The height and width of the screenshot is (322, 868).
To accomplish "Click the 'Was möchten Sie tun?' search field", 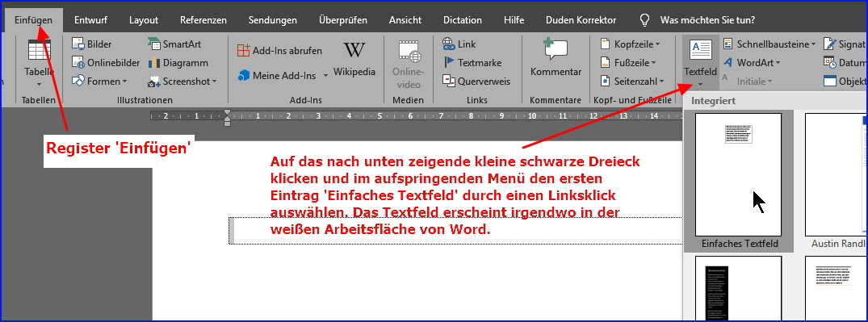I will pos(707,20).
